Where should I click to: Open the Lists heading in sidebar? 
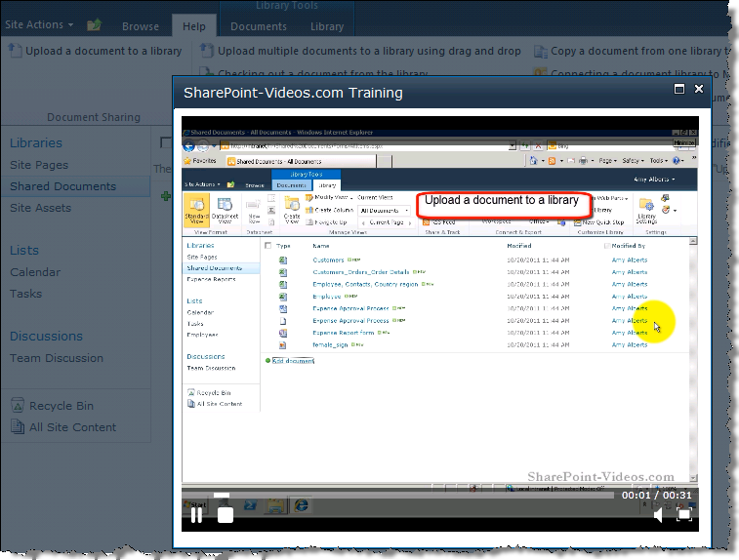tap(24, 250)
